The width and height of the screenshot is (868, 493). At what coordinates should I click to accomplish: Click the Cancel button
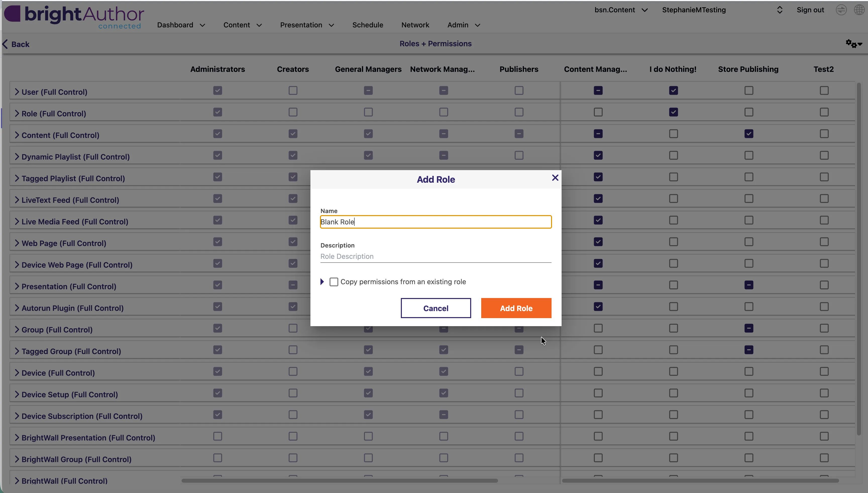coord(436,308)
